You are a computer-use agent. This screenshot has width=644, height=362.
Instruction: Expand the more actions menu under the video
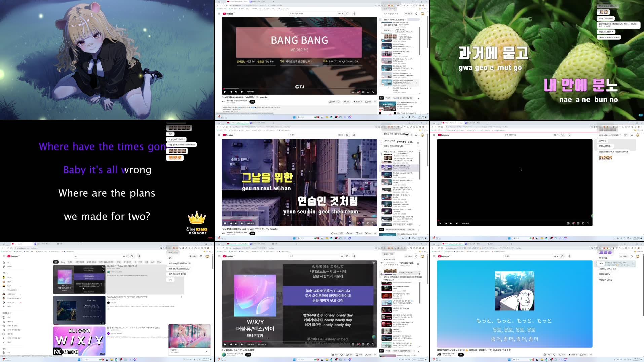tap(374, 102)
